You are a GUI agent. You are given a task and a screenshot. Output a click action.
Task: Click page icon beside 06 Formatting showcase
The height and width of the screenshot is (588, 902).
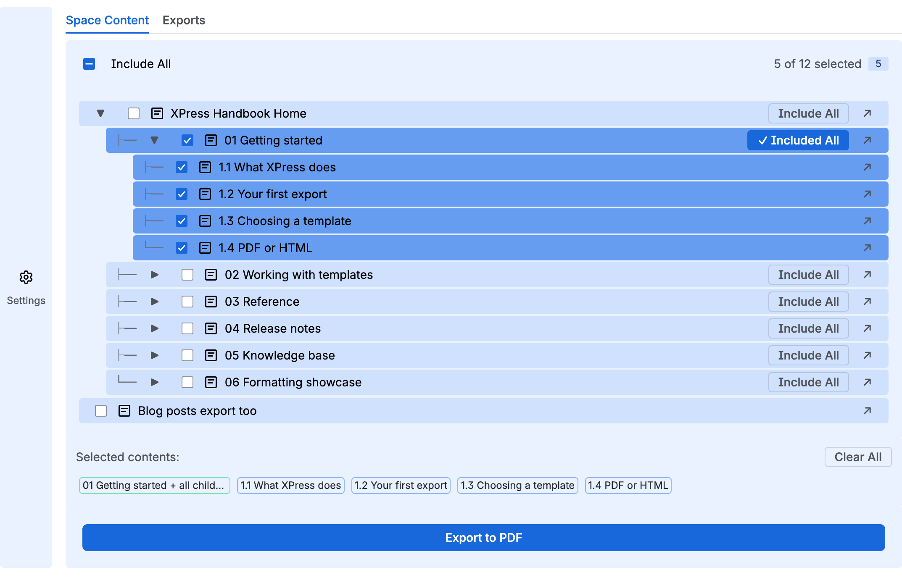click(x=211, y=382)
